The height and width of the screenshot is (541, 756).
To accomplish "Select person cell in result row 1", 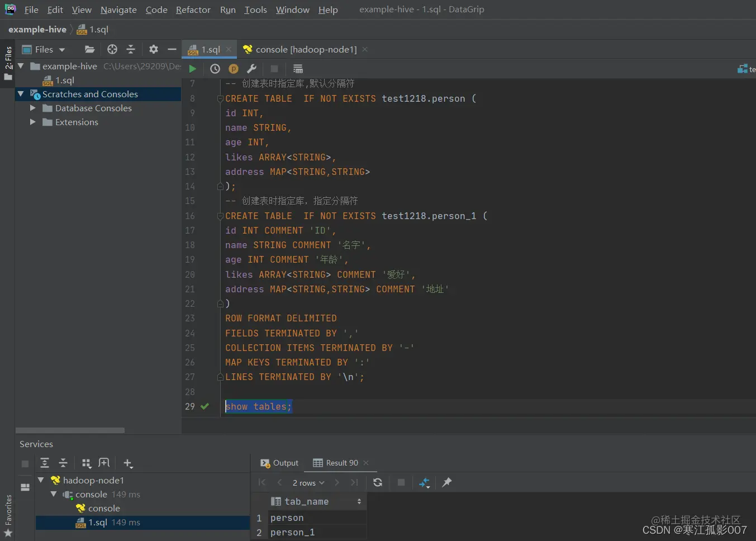I will [x=317, y=518].
